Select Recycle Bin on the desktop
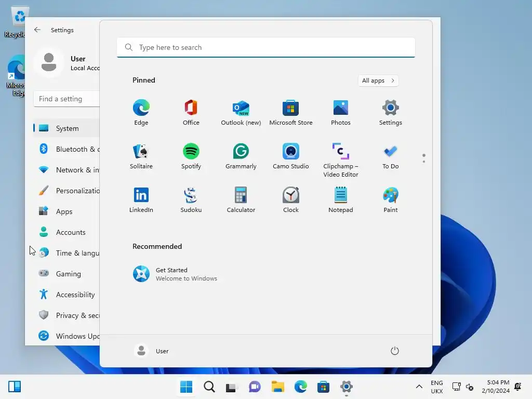 pyautogui.click(x=16, y=22)
